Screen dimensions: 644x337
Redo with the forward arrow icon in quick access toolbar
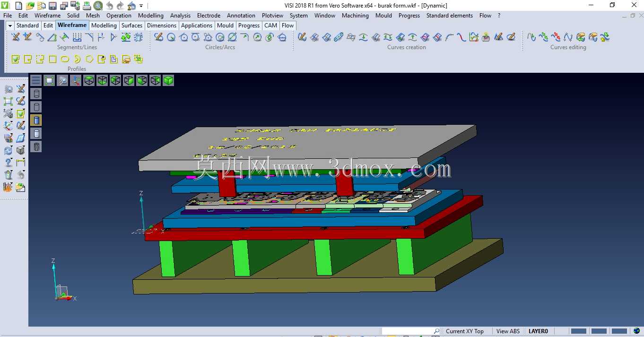121,6
